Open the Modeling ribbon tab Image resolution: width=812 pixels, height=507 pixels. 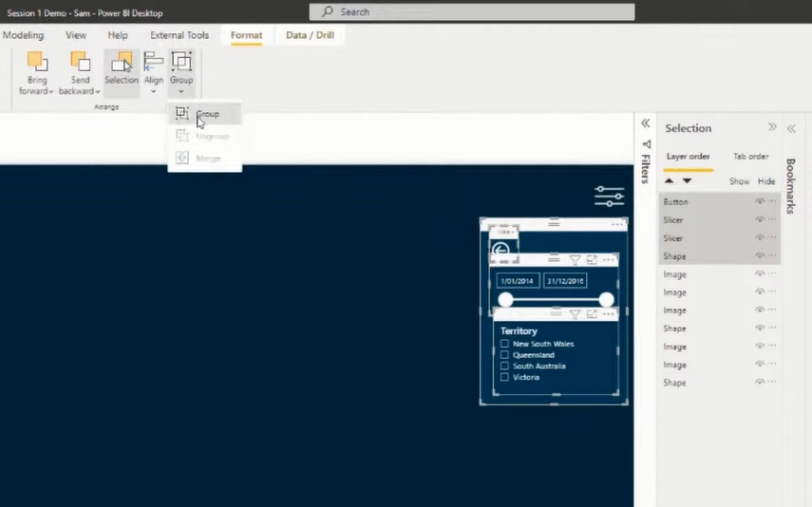click(24, 35)
